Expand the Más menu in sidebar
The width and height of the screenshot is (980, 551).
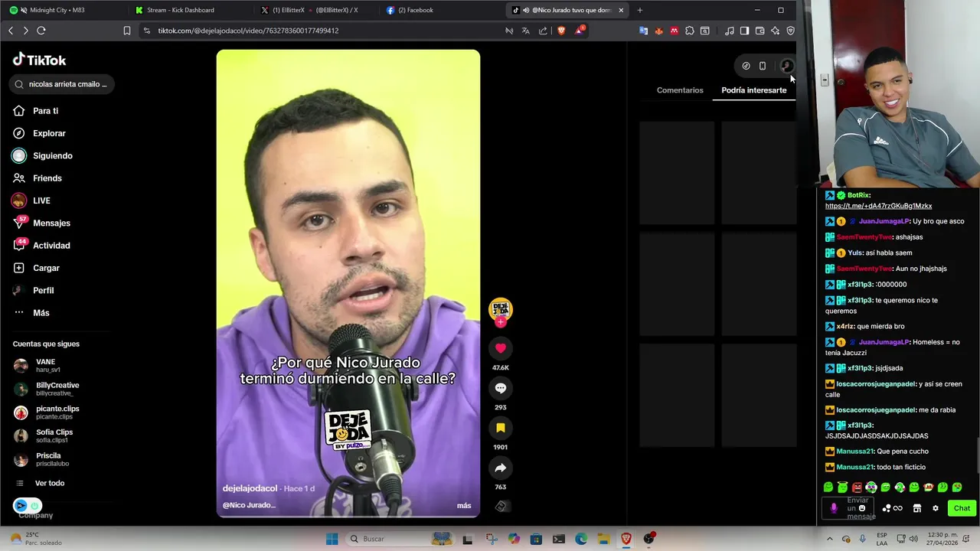tap(41, 313)
